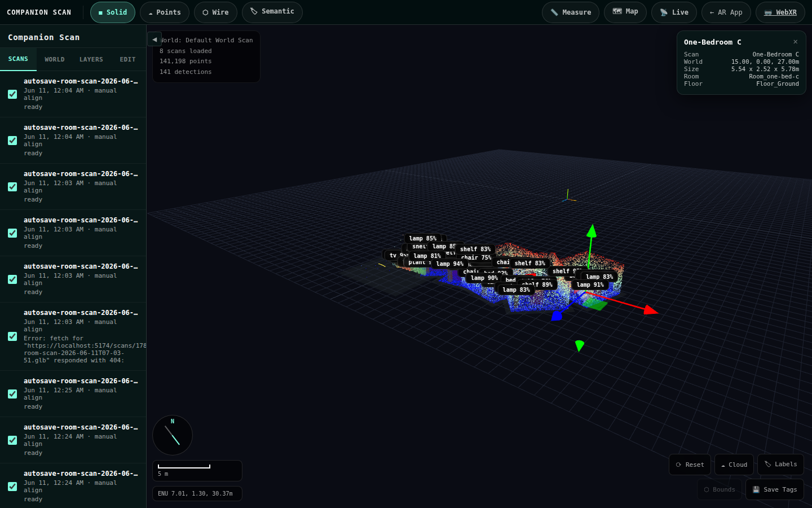Click Reset view button
This screenshot has height=508, width=812.
tap(690, 465)
